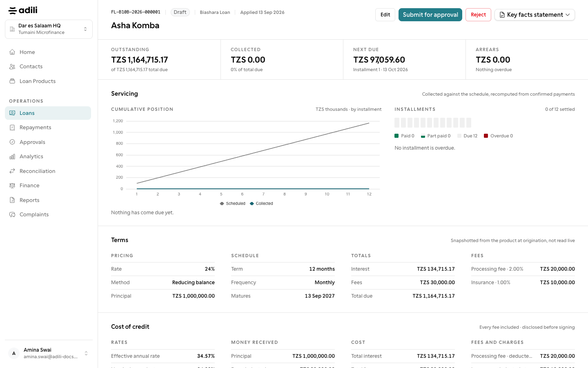Select Loans in the sidebar
The width and height of the screenshot is (588, 368).
48,113
